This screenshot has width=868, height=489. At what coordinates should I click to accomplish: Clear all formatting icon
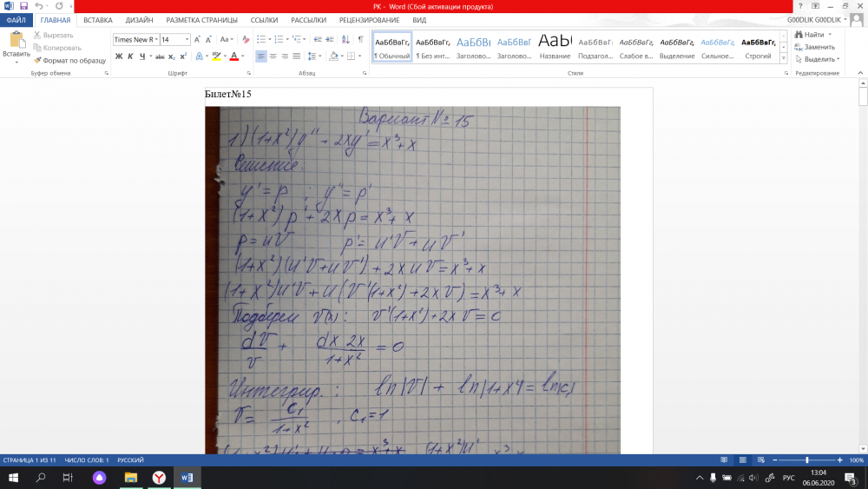coord(246,39)
